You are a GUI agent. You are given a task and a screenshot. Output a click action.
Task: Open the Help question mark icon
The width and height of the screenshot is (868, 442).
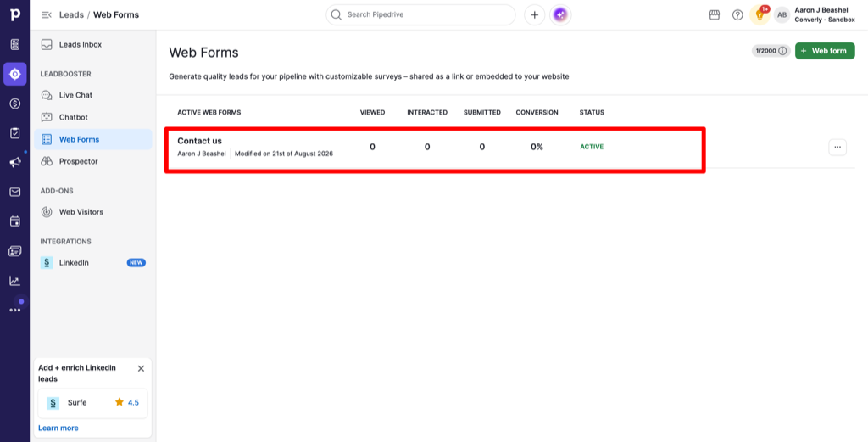pos(737,15)
